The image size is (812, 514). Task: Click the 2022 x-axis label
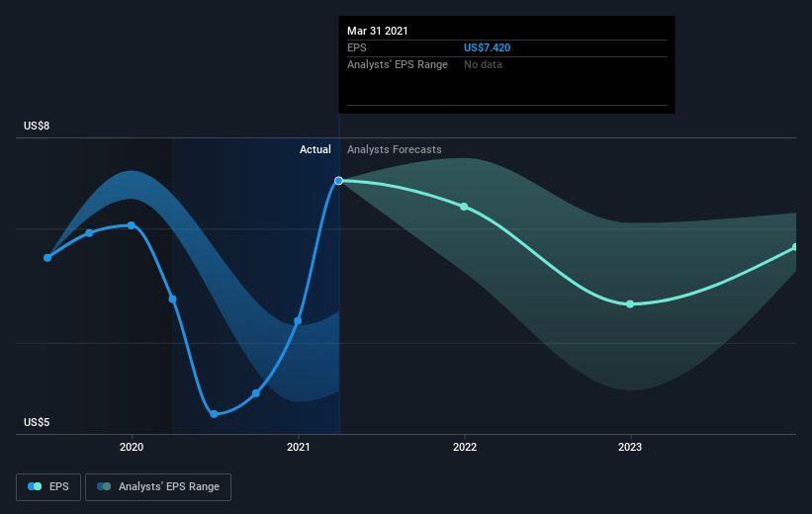[465, 447]
